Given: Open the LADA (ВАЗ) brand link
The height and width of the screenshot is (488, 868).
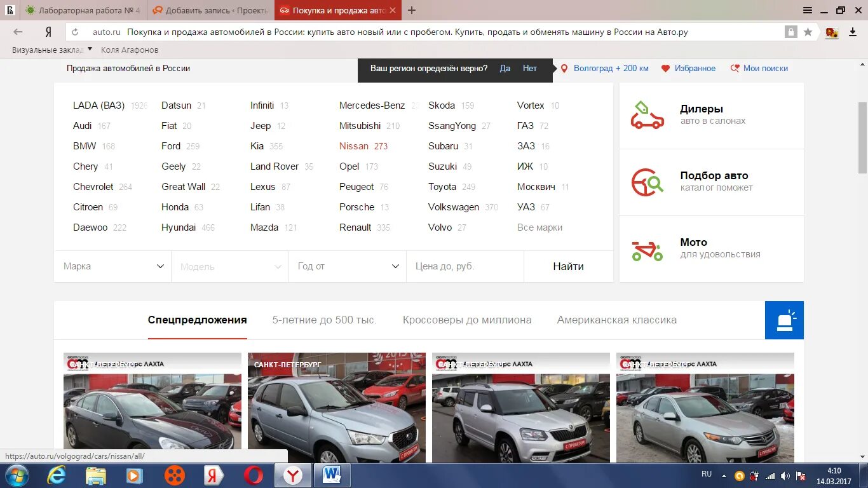Looking at the screenshot, I should click(98, 105).
